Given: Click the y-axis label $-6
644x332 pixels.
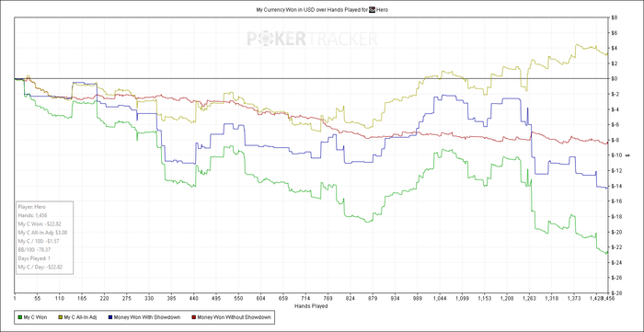Looking at the screenshot, I should click(615, 124).
